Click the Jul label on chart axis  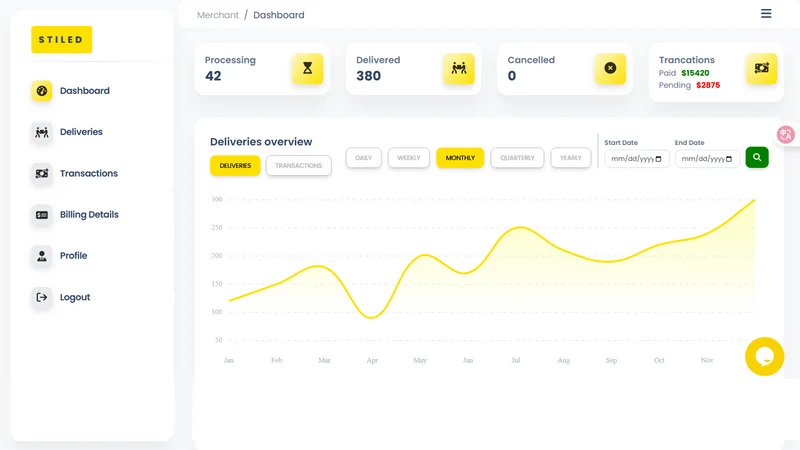point(516,360)
